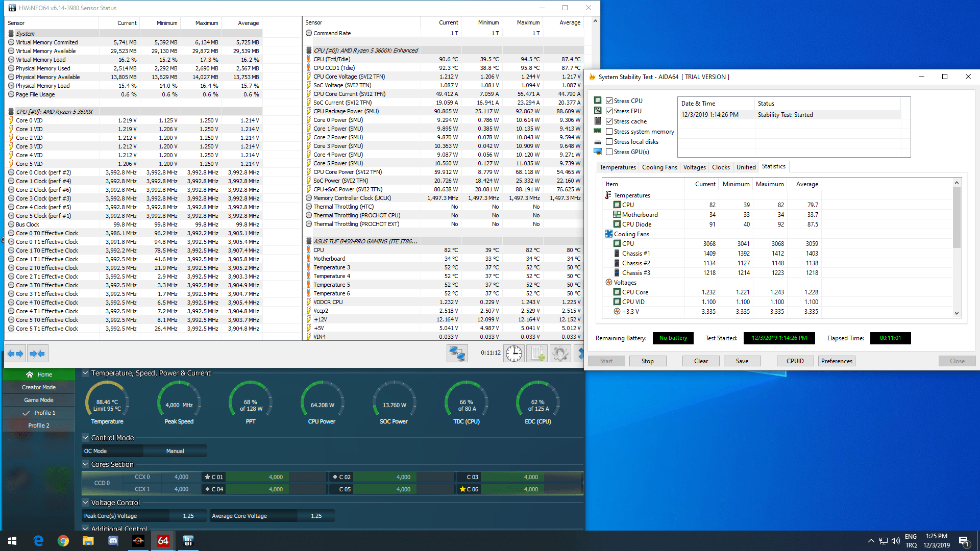This screenshot has width=980, height=551.
Task: Enable Stress system memory checkbox
Action: point(609,132)
